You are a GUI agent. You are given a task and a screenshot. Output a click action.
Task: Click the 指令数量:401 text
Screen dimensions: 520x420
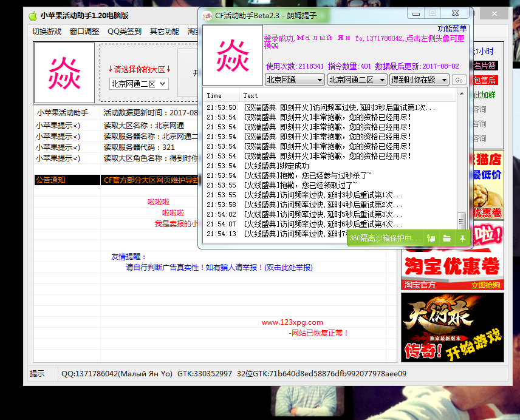tap(349, 66)
